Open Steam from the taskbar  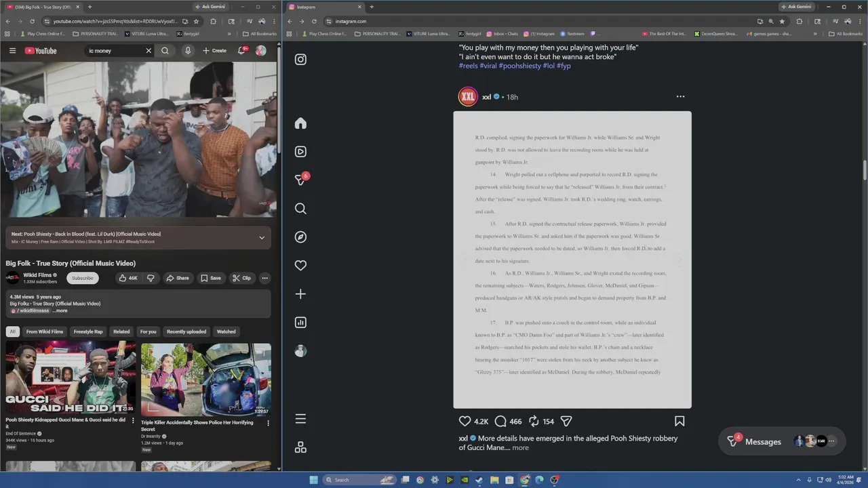(479, 480)
